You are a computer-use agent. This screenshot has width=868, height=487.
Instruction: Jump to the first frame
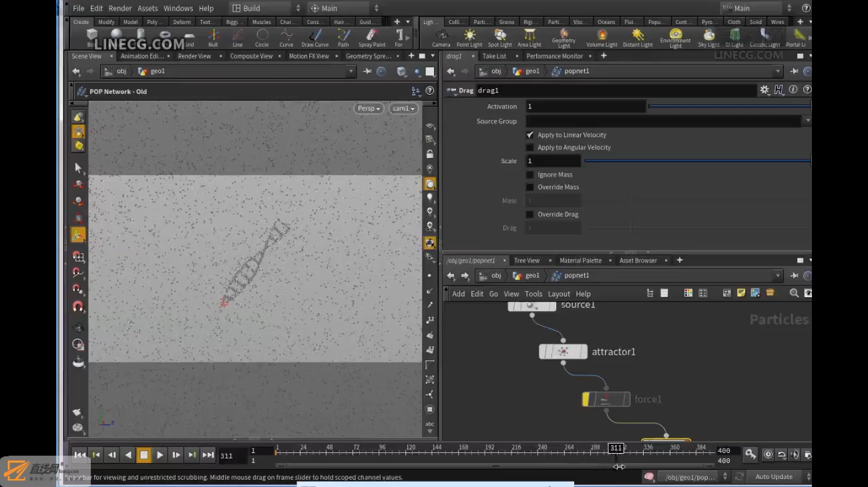[x=79, y=455]
